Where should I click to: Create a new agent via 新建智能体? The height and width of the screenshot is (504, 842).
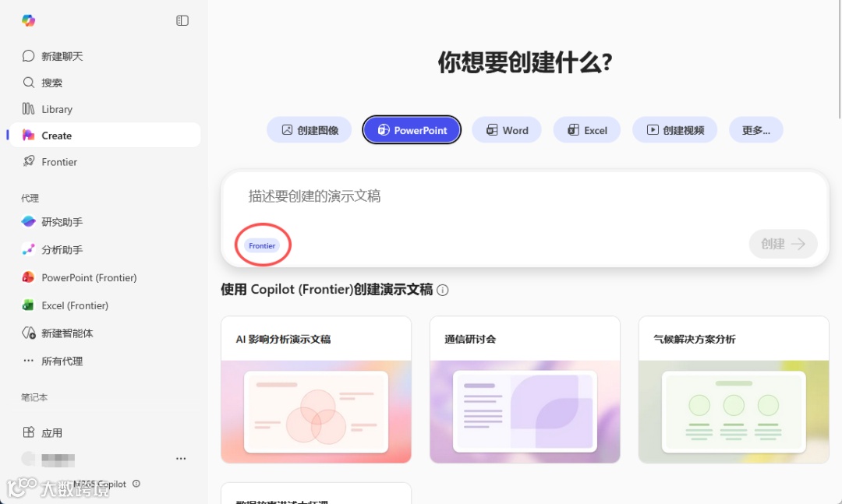104,333
